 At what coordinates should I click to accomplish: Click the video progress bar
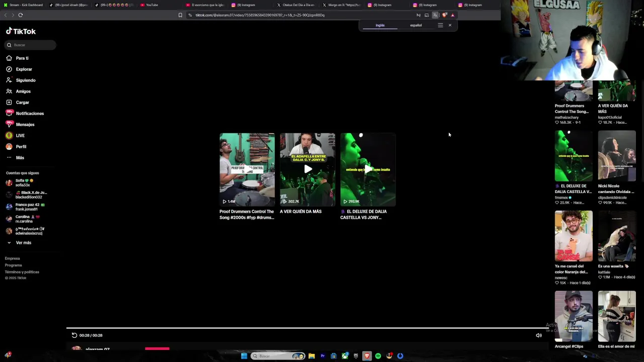tap(307, 328)
